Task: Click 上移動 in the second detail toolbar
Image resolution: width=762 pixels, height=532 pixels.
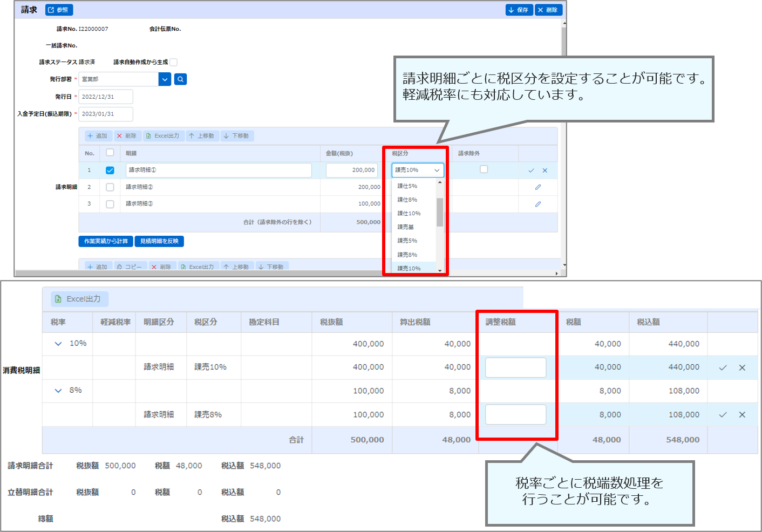Action: (236, 267)
